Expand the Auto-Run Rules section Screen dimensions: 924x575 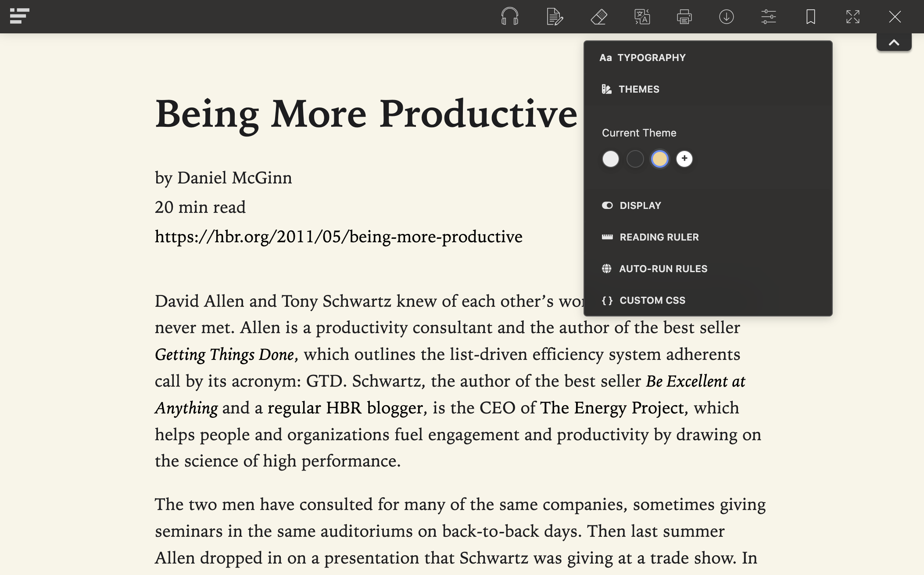[708, 269]
